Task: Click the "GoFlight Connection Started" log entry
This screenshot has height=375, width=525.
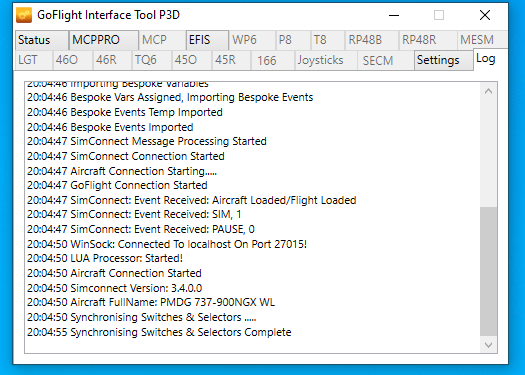Action: (117, 185)
